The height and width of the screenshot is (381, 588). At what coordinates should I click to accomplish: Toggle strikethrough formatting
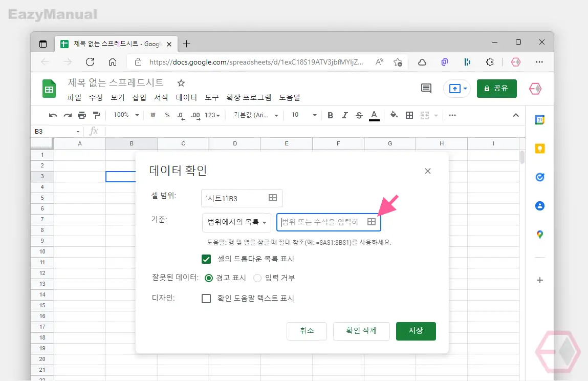coord(359,115)
